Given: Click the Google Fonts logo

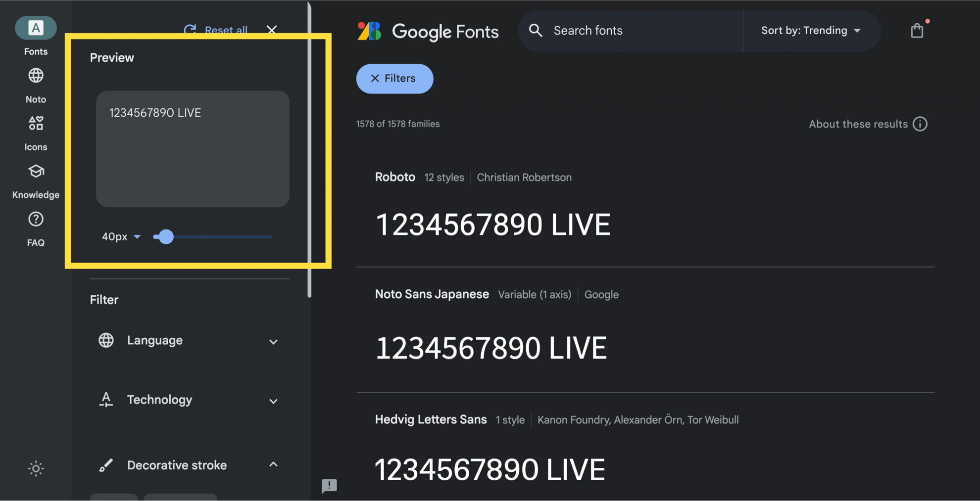Looking at the screenshot, I should (x=428, y=31).
